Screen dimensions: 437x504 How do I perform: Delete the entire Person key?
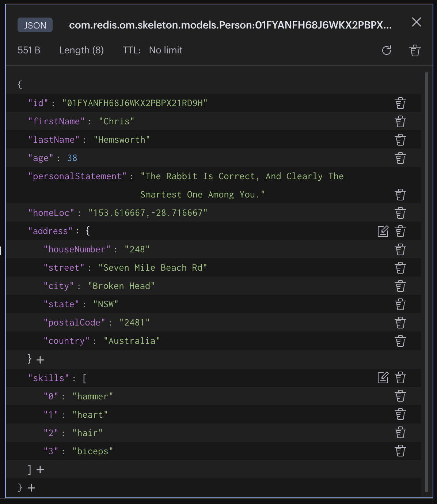[x=415, y=50]
